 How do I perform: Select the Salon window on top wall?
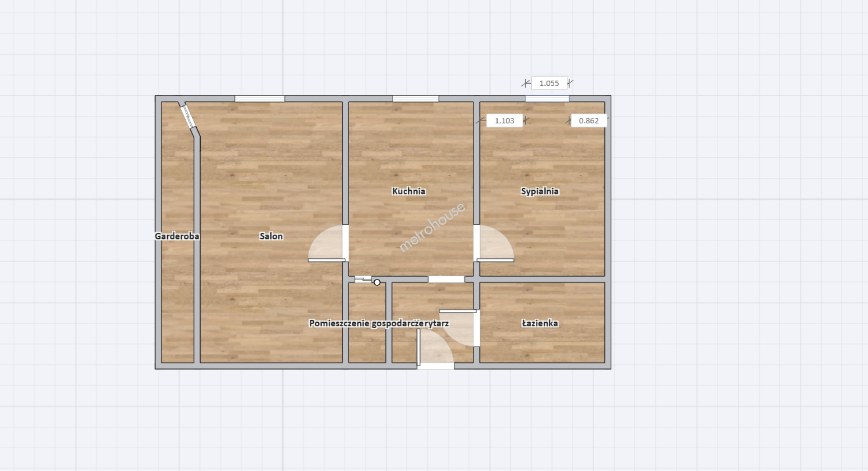[259, 99]
